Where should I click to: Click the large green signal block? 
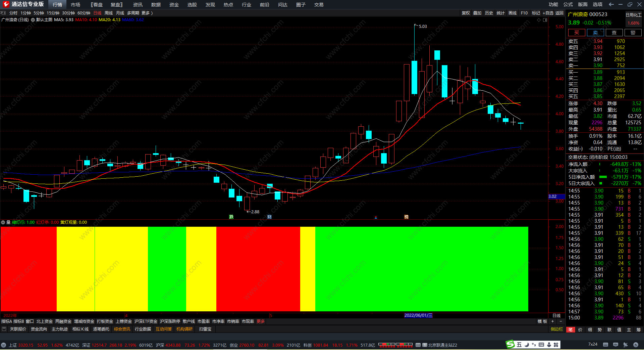(422, 269)
